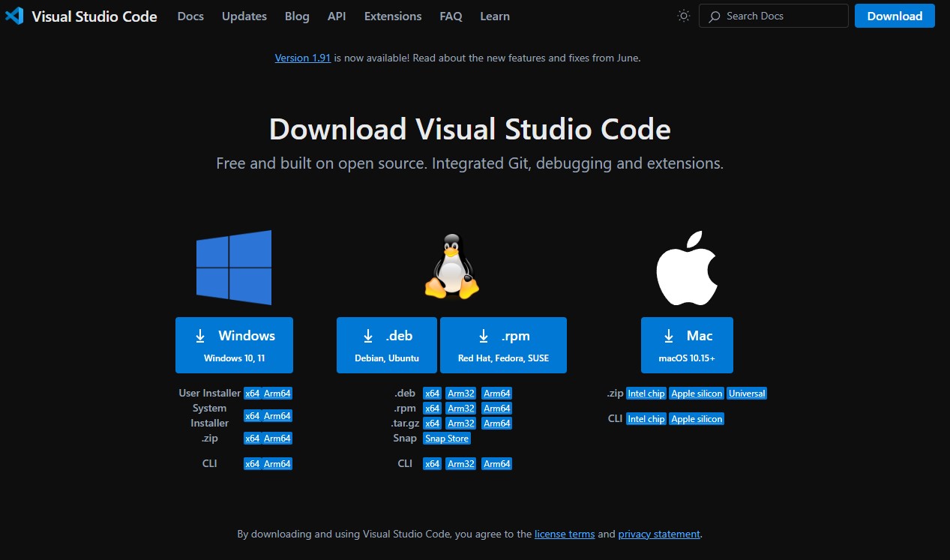Click the Visual Studio Code logo icon
Screen dimensions: 950x560
point(14,16)
